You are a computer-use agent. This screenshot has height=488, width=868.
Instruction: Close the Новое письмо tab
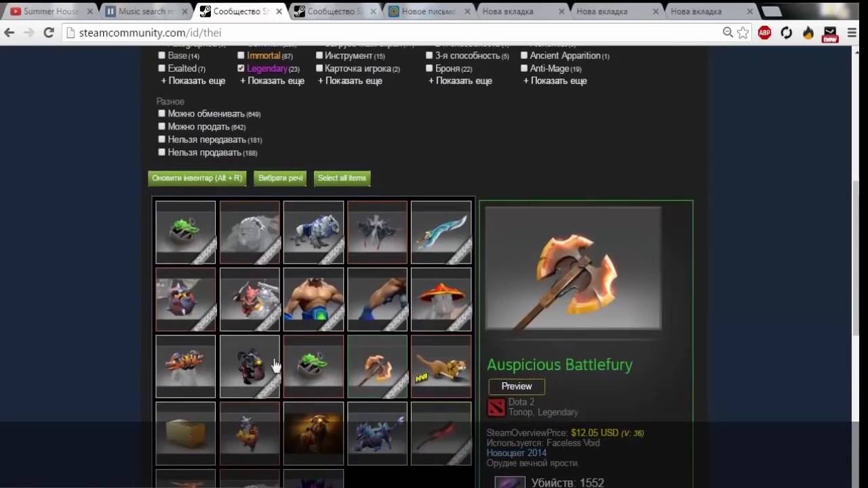point(467,12)
